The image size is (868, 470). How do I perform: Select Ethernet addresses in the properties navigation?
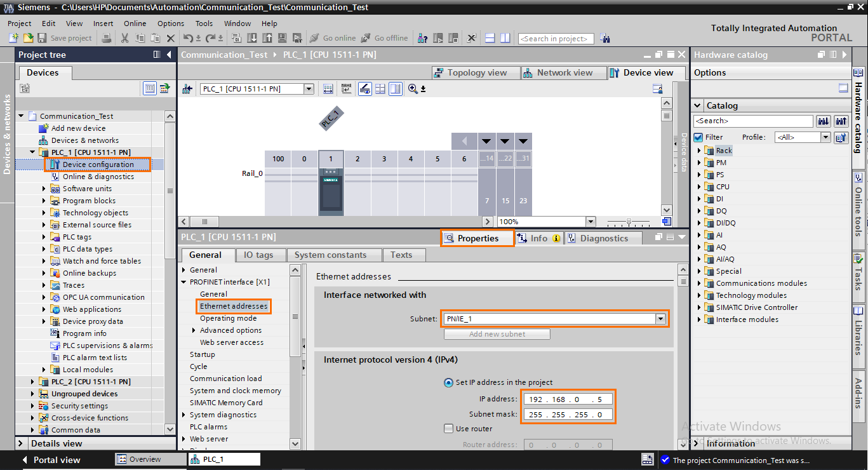coord(234,306)
